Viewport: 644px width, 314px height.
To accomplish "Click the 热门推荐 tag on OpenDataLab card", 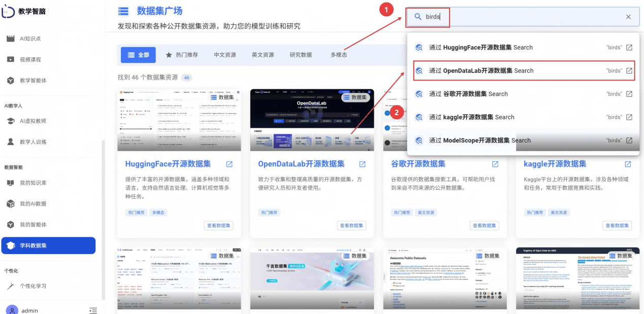I will (270, 213).
